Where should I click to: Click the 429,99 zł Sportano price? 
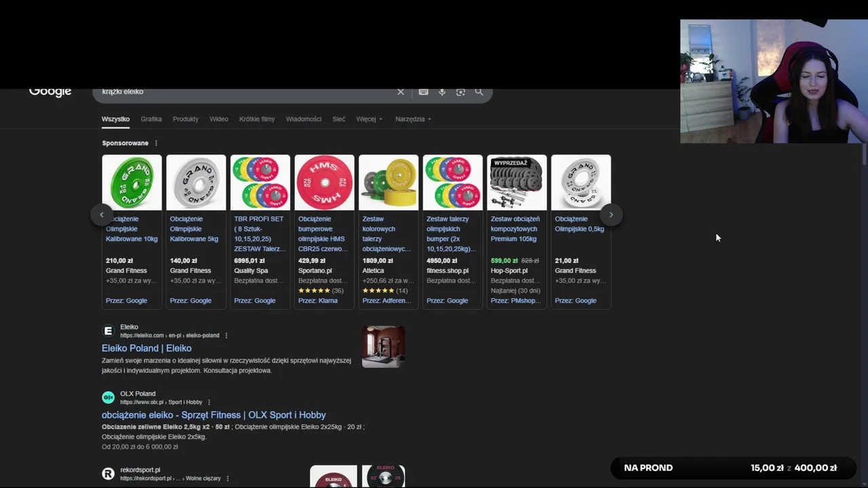click(312, 261)
